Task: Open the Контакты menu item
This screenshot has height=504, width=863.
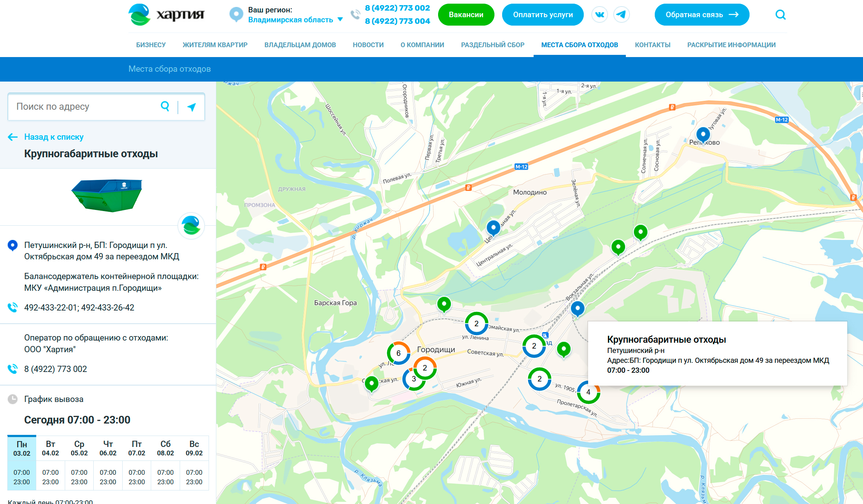Action: (x=652, y=45)
